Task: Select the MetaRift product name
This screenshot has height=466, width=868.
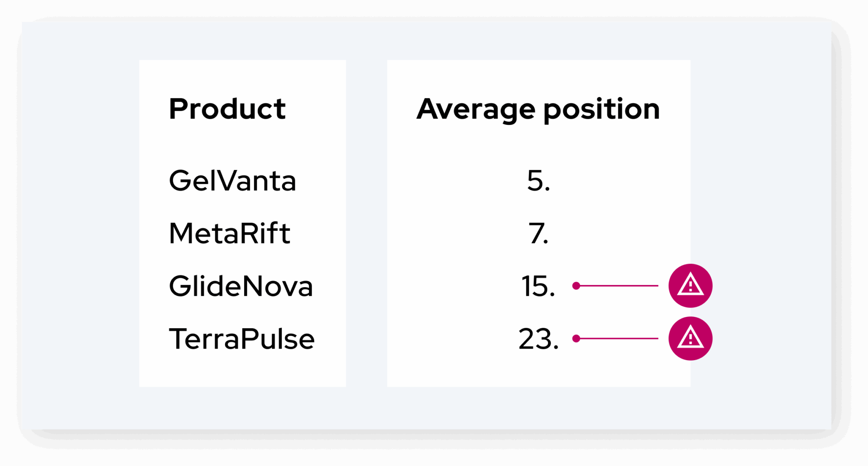Action: tap(229, 233)
